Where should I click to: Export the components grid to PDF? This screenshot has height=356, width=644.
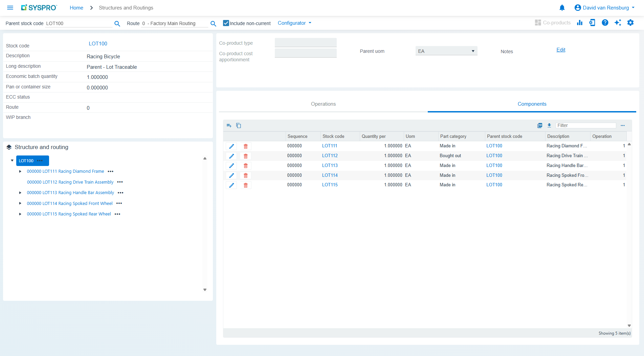coord(539,125)
